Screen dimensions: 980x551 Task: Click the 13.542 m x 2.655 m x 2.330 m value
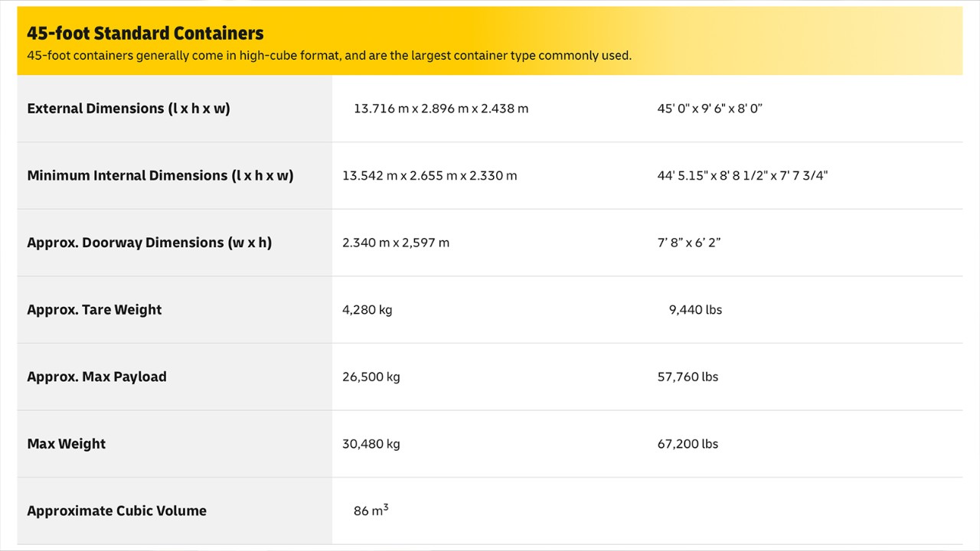pos(430,176)
